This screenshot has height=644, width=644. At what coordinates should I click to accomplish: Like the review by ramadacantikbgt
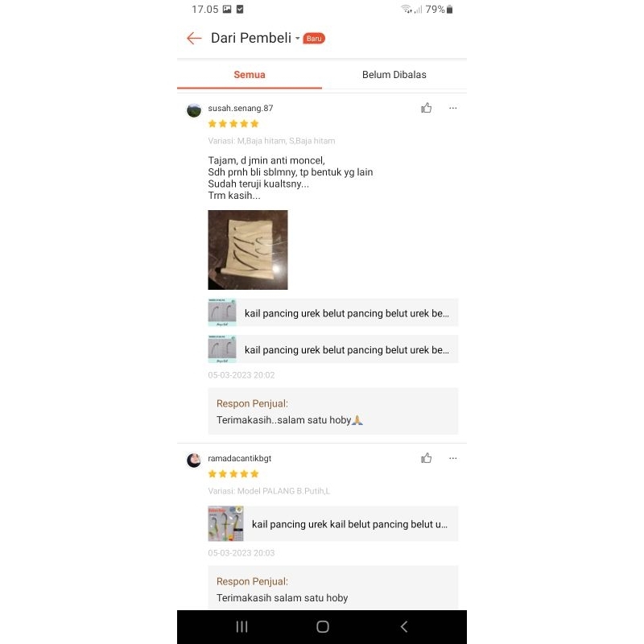[x=427, y=458]
